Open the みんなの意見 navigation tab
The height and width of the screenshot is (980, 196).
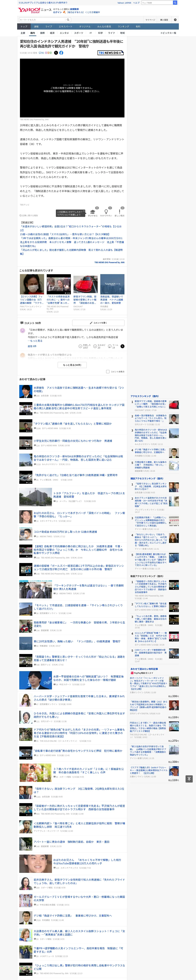click(104, 27)
